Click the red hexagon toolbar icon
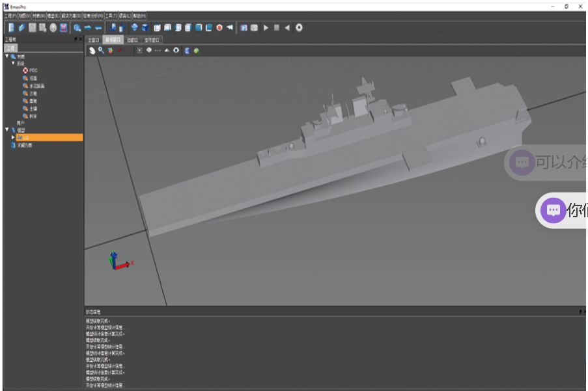Screen dimensions: 588x391 pyautogui.click(x=219, y=28)
